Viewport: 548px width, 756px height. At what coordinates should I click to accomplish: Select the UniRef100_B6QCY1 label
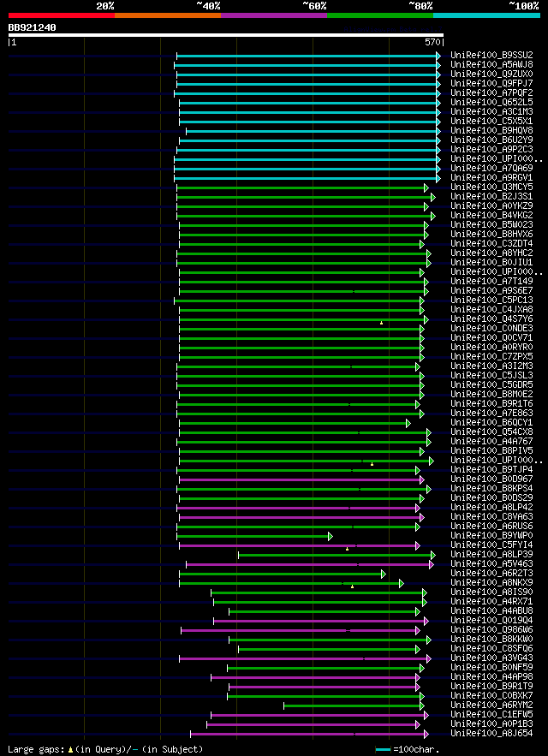[491, 422]
